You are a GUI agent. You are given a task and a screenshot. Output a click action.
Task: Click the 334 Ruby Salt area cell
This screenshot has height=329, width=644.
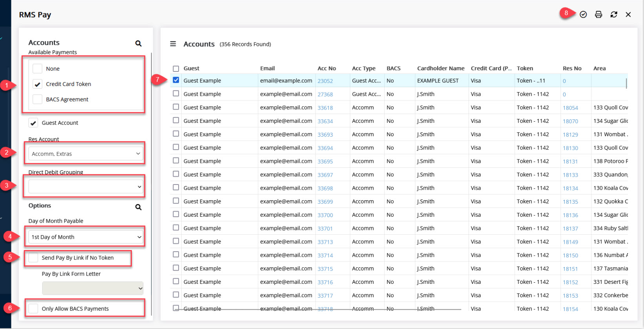coord(610,228)
